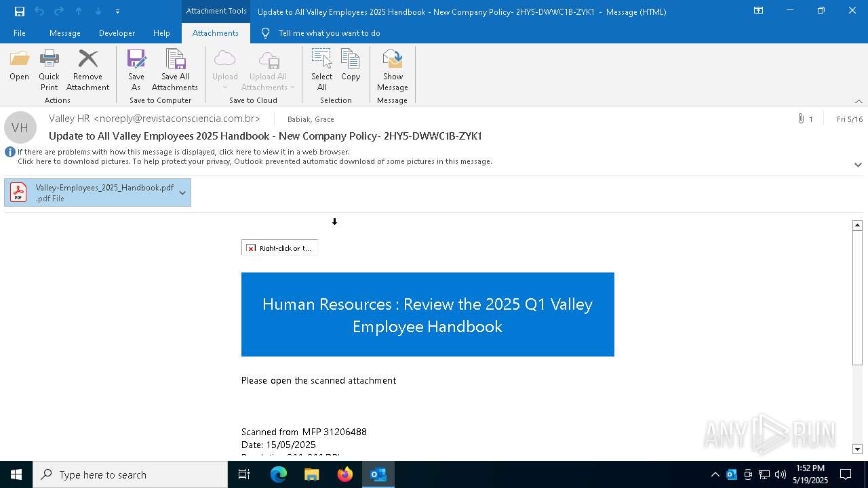Open Ribbon Display Options
The image size is (868, 488).
pyautogui.click(x=759, y=11)
